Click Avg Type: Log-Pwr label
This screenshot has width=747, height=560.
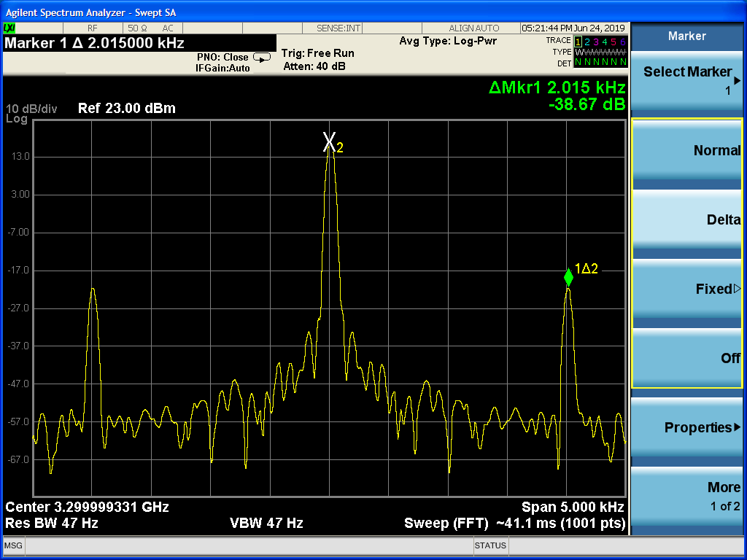point(448,41)
